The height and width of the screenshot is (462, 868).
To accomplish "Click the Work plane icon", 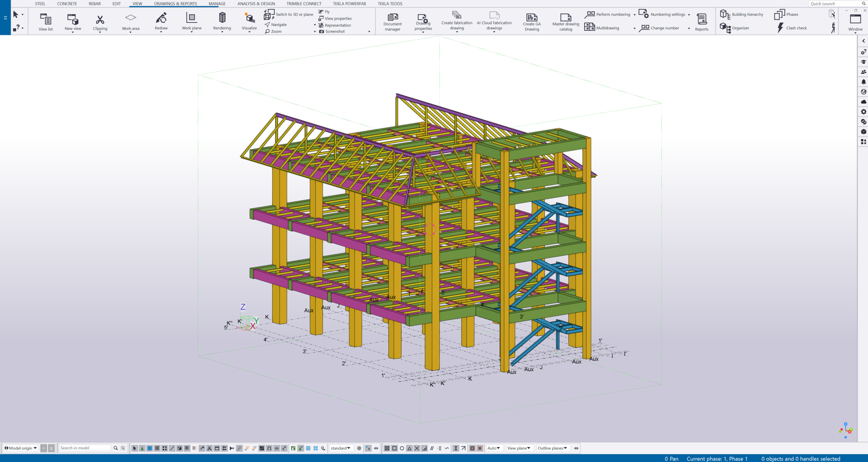I will (x=191, y=22).
